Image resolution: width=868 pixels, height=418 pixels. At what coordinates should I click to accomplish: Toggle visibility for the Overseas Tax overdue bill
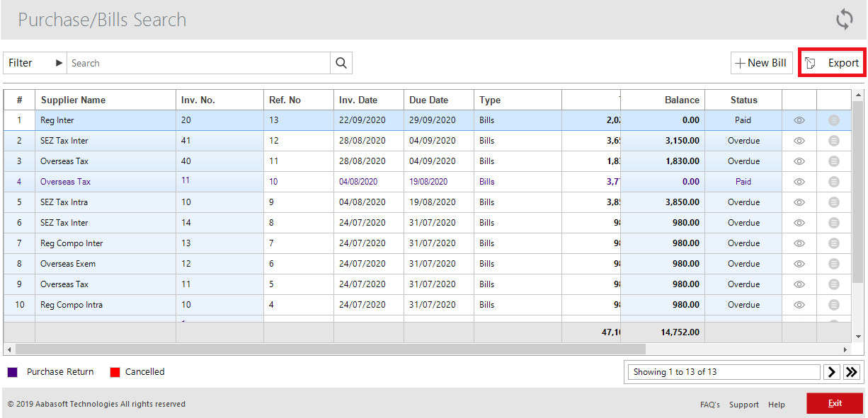click(x=799, y=161)
